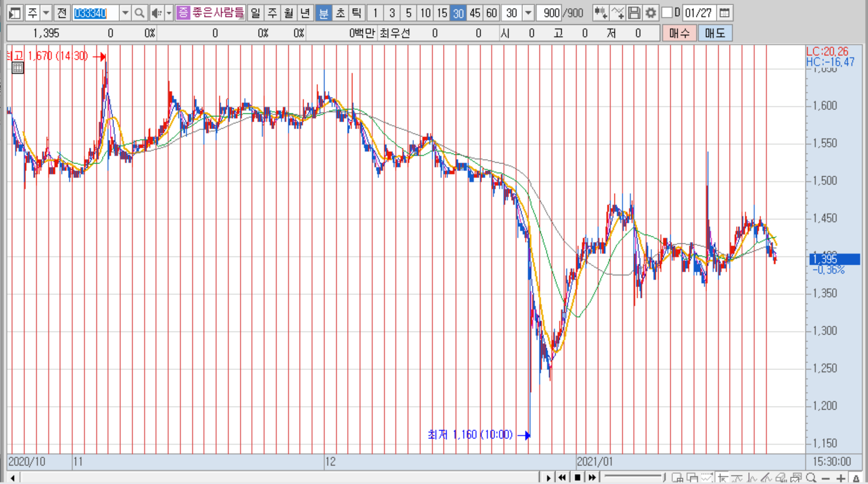Set interval to 1 minute
This screenshot has width=868, height=484.
point(376,13)
